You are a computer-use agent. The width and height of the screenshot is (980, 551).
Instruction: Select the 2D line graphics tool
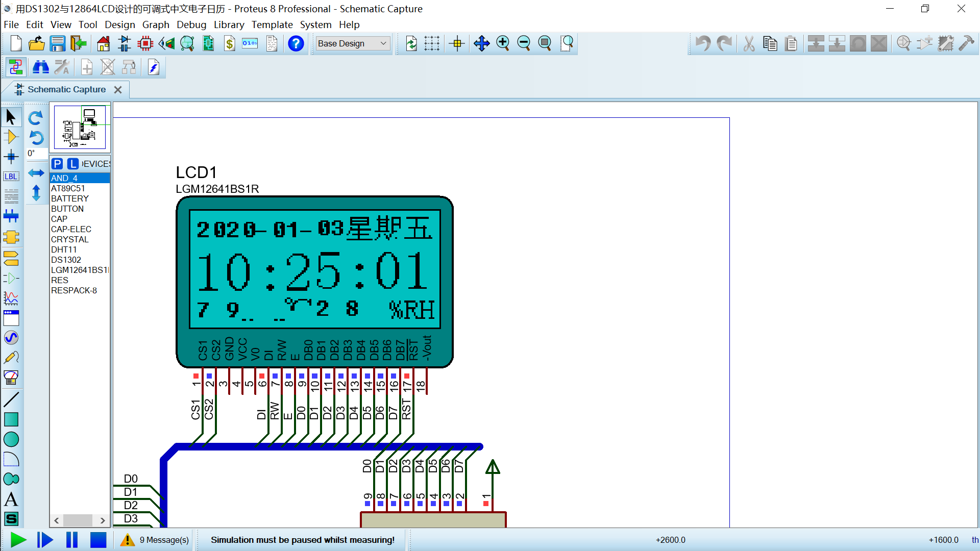coord(11,399)
